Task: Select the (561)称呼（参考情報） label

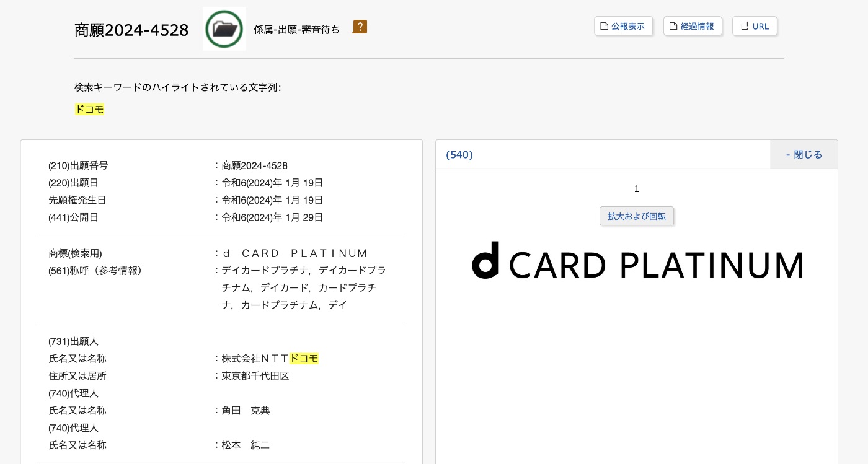Action: point(95,271)
